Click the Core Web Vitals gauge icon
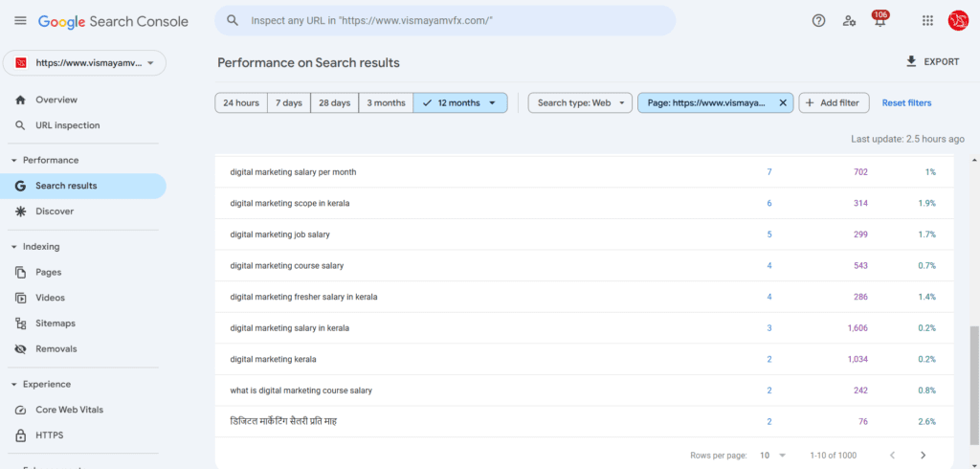 coord(21,411)
